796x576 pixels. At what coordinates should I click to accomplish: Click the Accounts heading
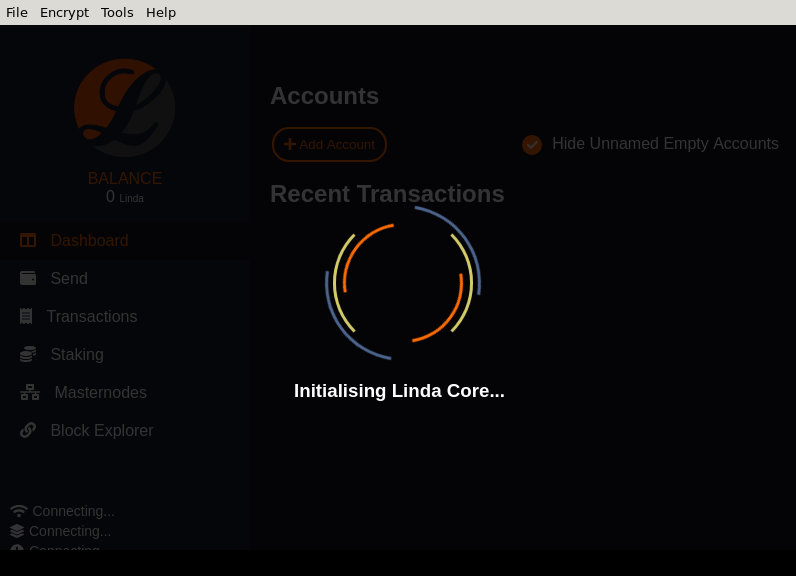pyautogui.click(x=324, y=96)
